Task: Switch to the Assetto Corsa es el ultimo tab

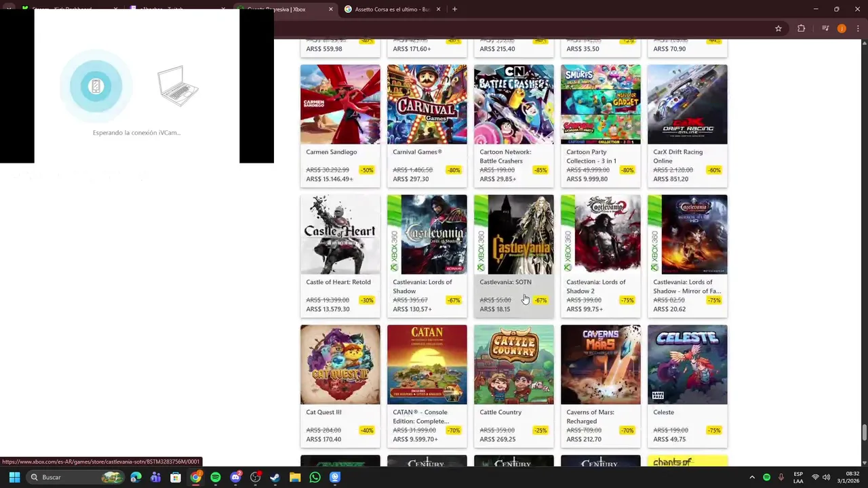Action: [x=393, y=9]
